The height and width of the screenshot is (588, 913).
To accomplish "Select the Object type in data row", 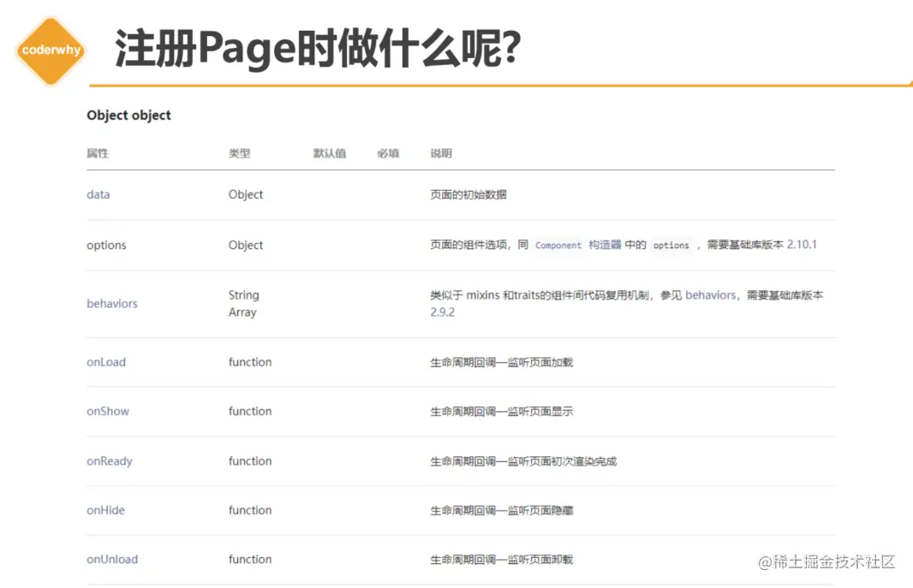I will (x=245, y=194).
